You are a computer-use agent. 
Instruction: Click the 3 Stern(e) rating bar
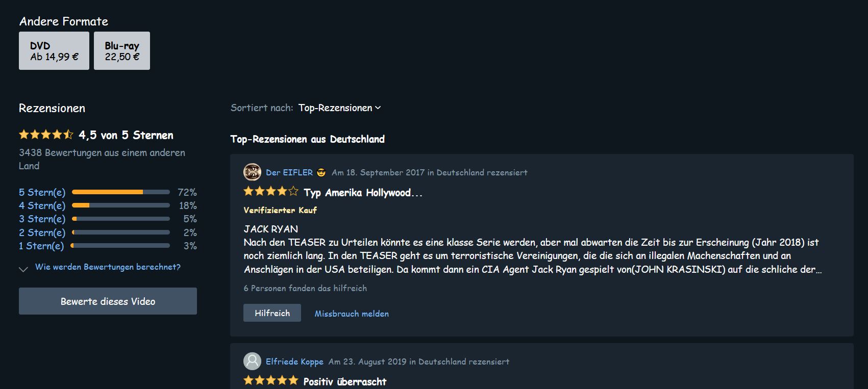121,219
